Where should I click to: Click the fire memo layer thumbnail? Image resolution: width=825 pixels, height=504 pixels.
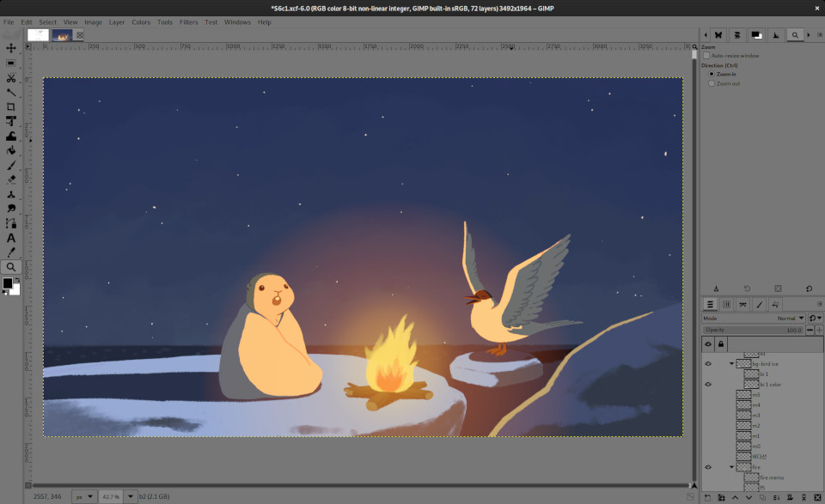[751, 478]
